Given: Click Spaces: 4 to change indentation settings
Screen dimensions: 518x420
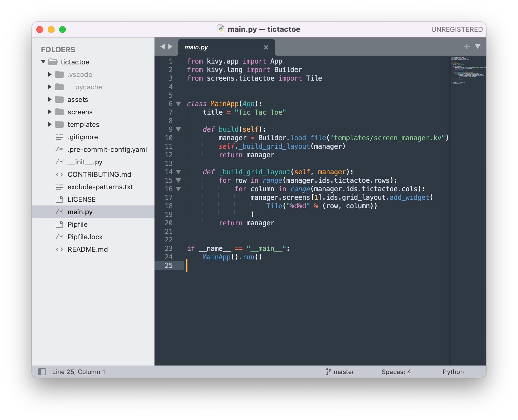Looking at the screenshot, I should coord(396,371).
